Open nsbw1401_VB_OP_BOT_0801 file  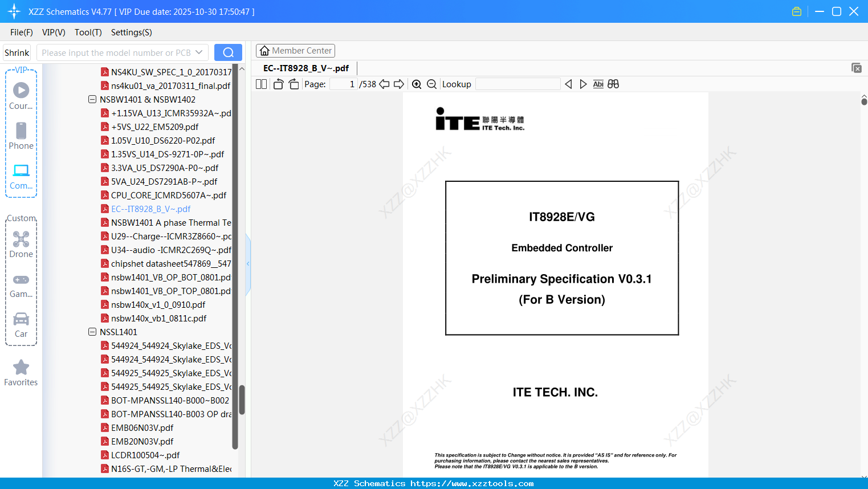172,277
